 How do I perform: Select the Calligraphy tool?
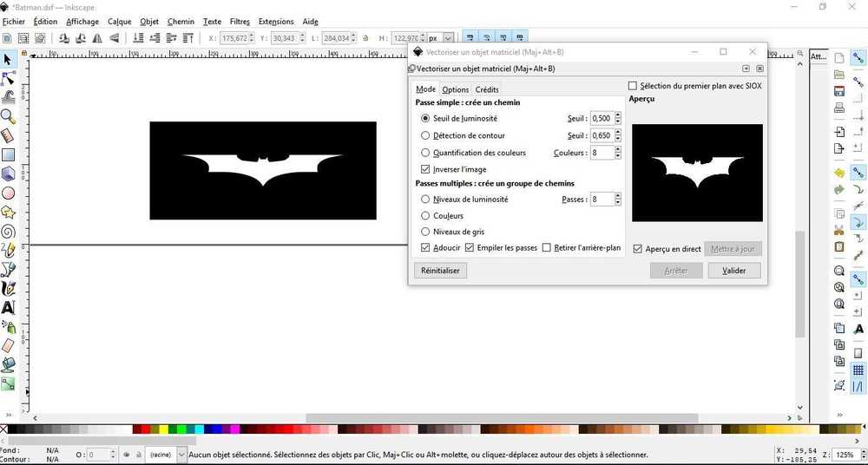[8, 288]
